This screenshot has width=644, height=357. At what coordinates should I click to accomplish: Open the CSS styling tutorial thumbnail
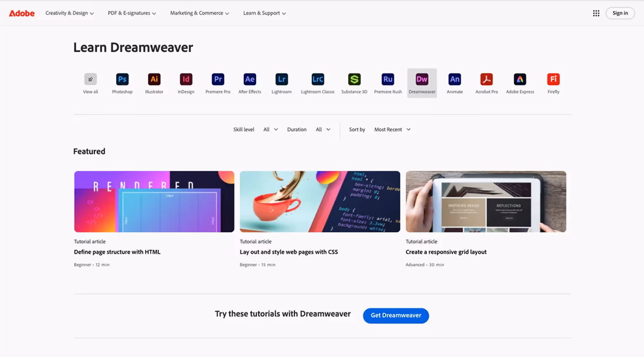click(x=319, y=202)
